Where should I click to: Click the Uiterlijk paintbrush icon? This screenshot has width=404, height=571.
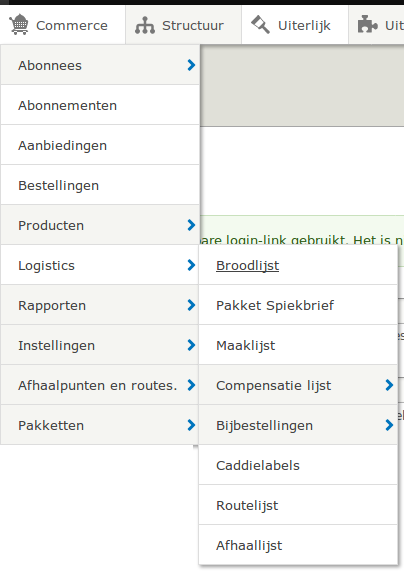[260, 25]
